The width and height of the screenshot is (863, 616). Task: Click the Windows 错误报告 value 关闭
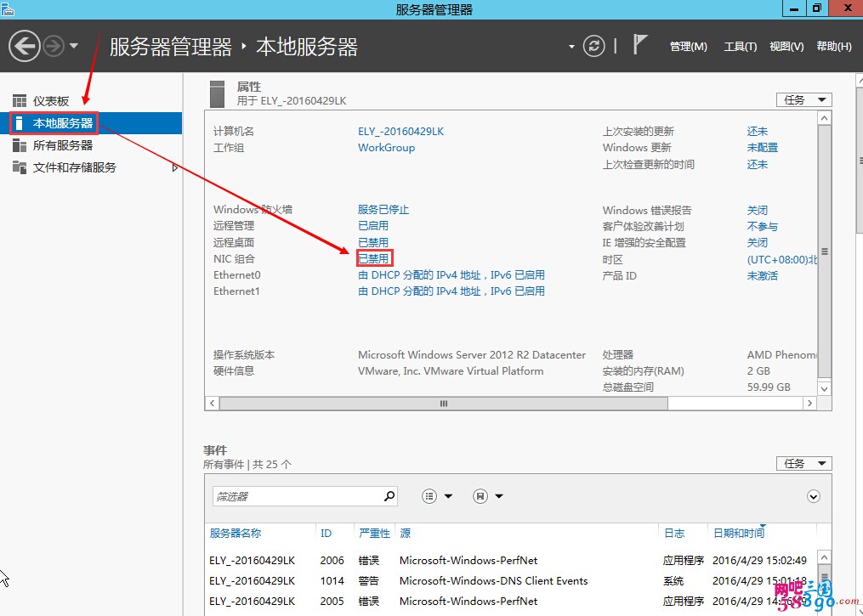coord(758,210)
